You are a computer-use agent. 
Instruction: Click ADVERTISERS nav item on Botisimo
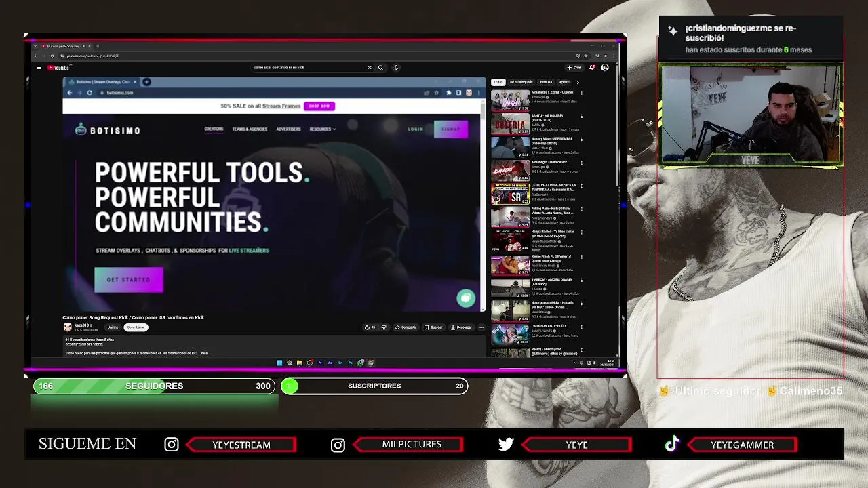tap(289, 129)
